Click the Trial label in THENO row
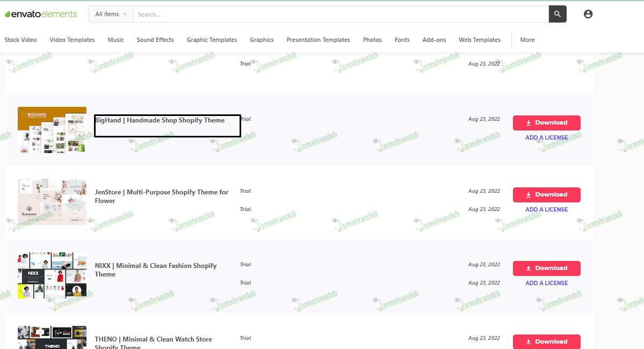Viewport: 644px width, 349px height. point(245,338)
